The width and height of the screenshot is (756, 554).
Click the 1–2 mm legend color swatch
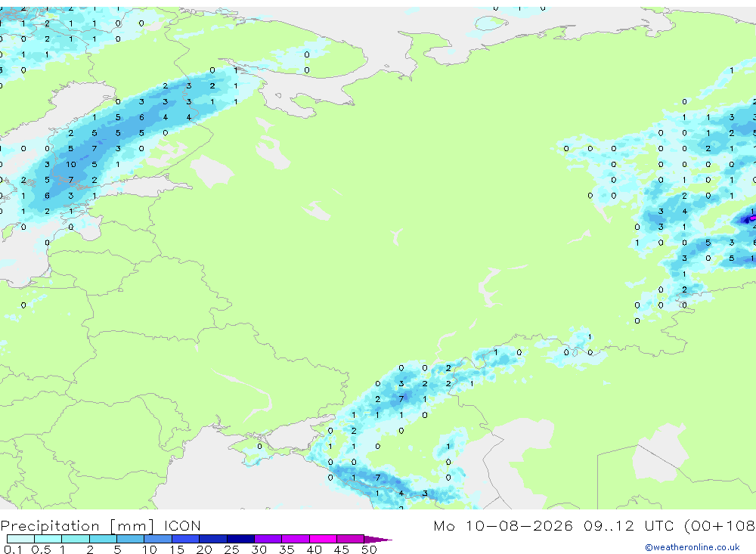(76, 539)
